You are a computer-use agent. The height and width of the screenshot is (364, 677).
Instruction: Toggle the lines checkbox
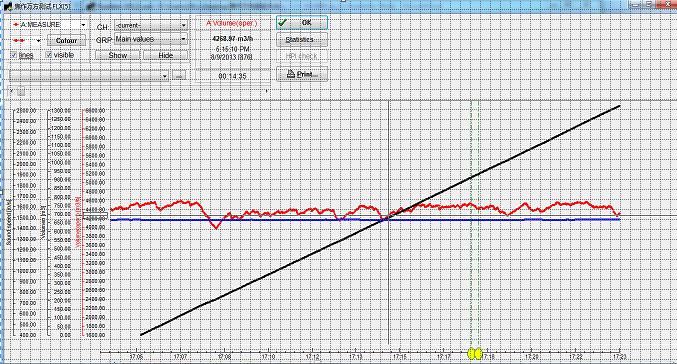tap(13, 55)
